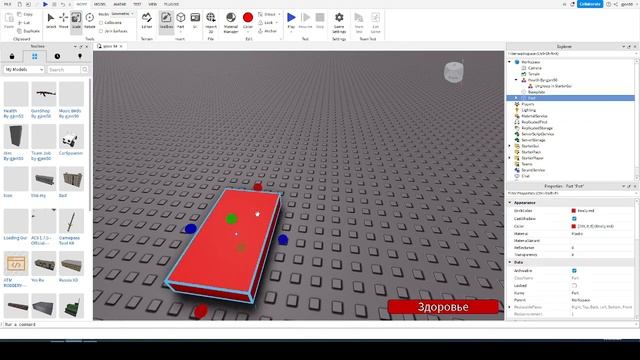Screen dimensions: 640x360
Task: Open the Material Manager
Action: coord(231,22)
